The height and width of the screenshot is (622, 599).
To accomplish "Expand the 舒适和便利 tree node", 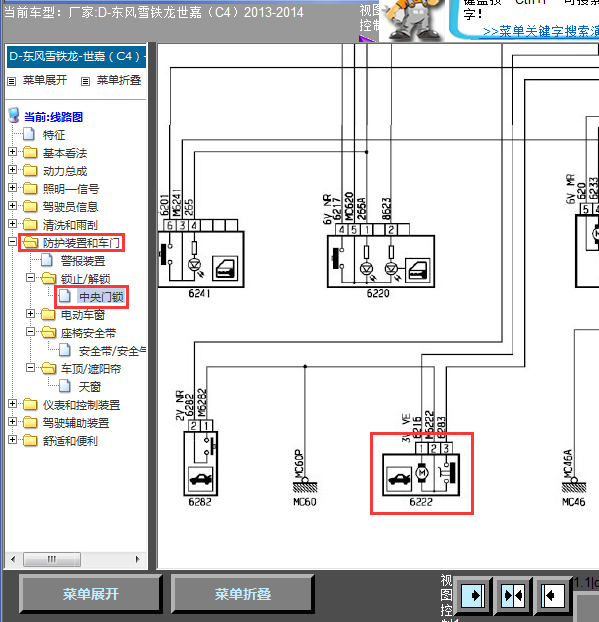I will [x=12, y=440].
